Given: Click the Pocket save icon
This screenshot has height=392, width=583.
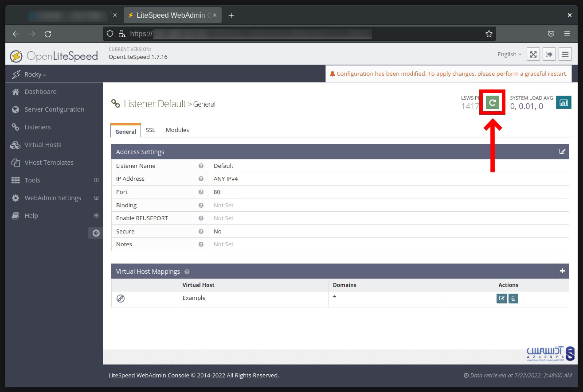Looking at the screenshot, I should click(551, 34).
